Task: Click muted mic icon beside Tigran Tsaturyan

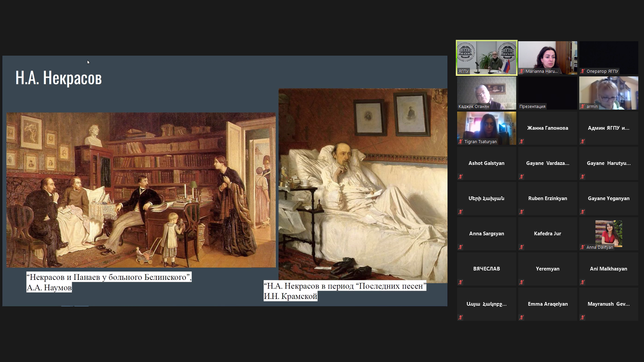Action: coord(461,142)
